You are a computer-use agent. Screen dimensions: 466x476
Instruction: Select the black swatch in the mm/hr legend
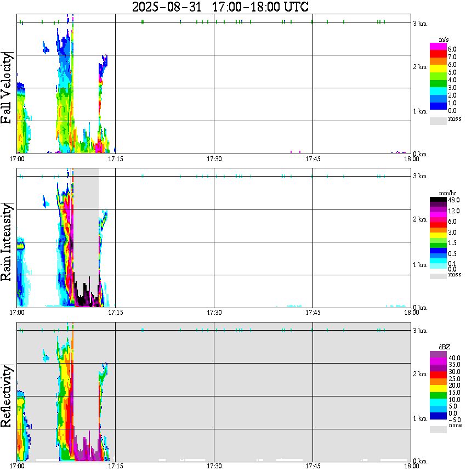point(438,200)
